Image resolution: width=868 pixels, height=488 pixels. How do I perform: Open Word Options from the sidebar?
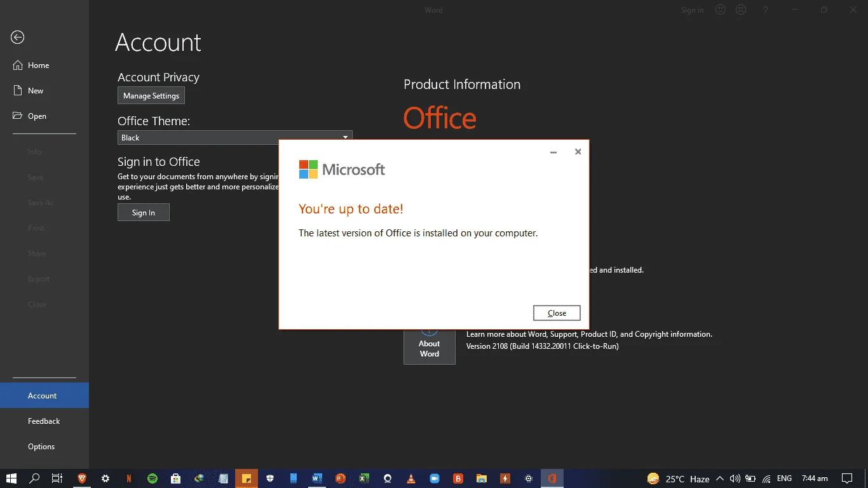[x=44, y=446]
